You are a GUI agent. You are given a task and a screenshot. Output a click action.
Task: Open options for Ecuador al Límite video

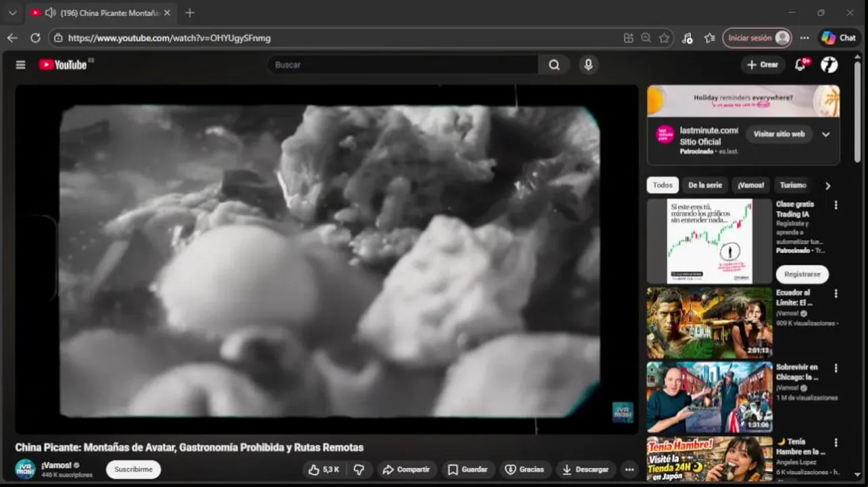click(x=836, y=294)
